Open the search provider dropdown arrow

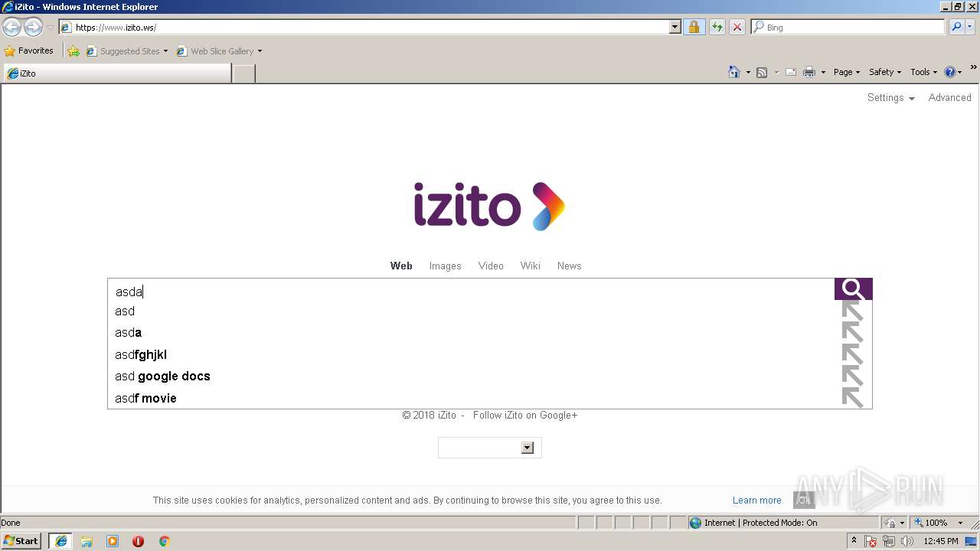pyautogui.click(x=971, y=27)
